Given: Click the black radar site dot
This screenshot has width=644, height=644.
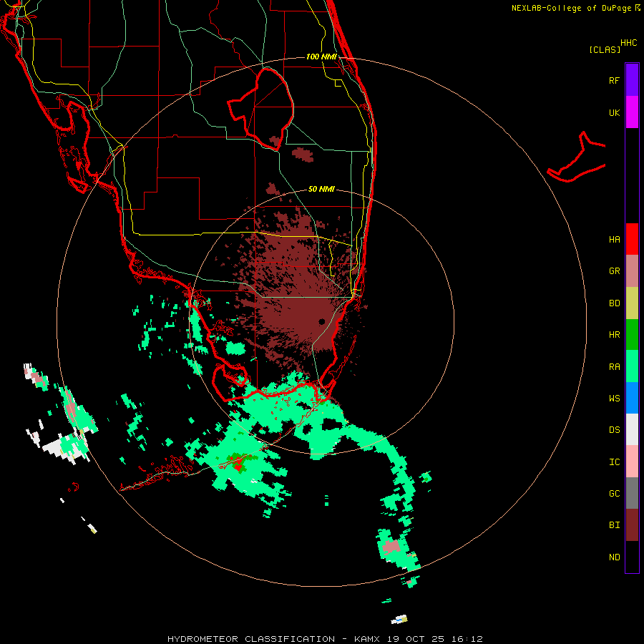Looking at the screenshot, I should pyautogui.click(x=321, y=321).
